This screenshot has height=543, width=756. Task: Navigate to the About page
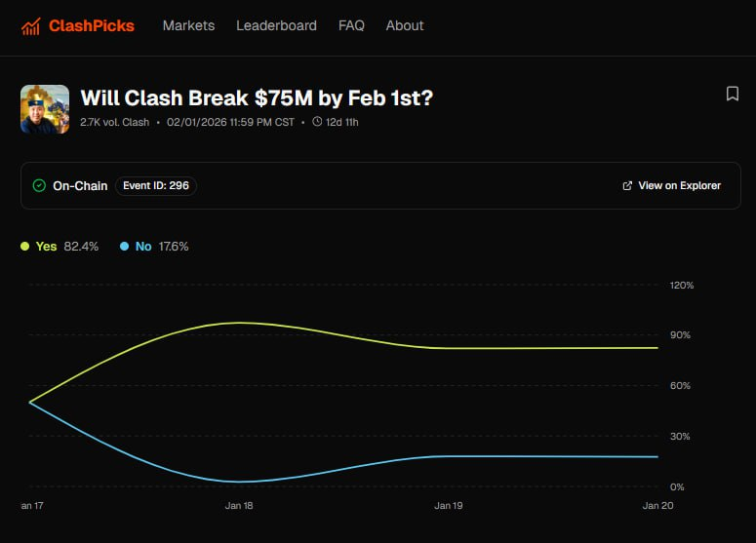point(405,26)
